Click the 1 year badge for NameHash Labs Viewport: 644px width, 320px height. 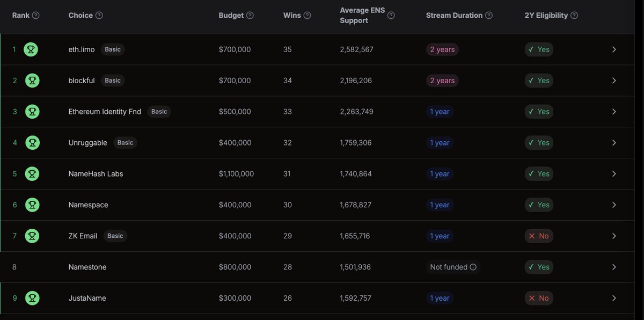pyautogui.click(x=440, y=174)
